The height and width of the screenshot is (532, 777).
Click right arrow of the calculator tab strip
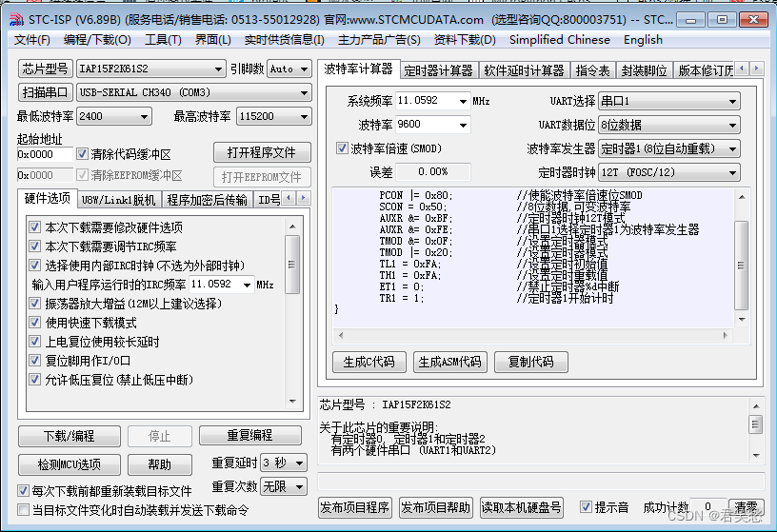tap(756, 69)
